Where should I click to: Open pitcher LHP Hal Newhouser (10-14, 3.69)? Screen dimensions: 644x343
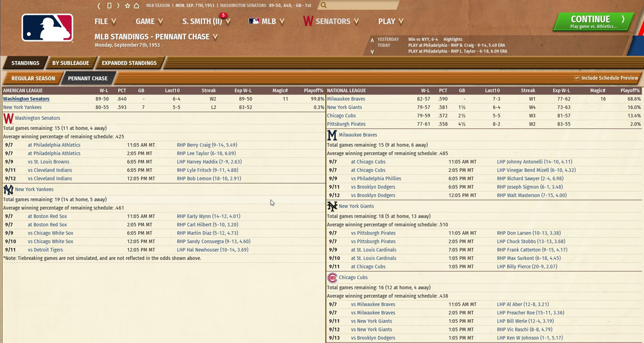point(212,250)
